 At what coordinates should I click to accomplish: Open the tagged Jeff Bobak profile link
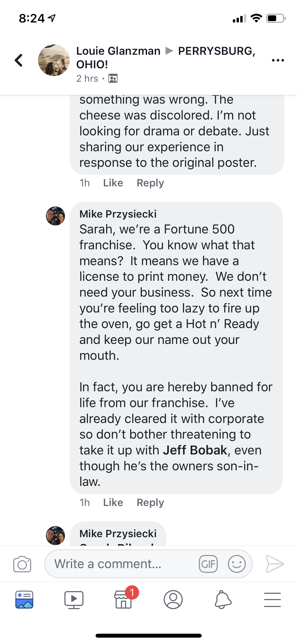click(x=195, y=450)
